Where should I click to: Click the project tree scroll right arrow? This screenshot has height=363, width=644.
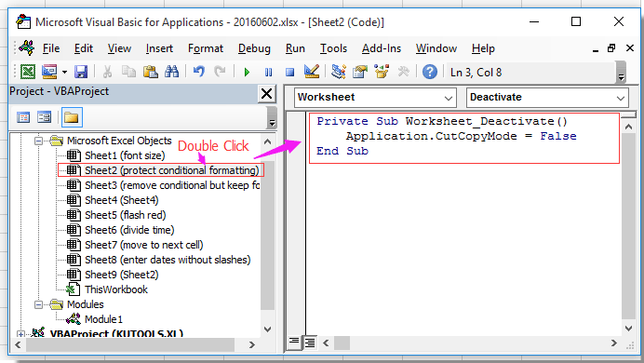(252, 345)
